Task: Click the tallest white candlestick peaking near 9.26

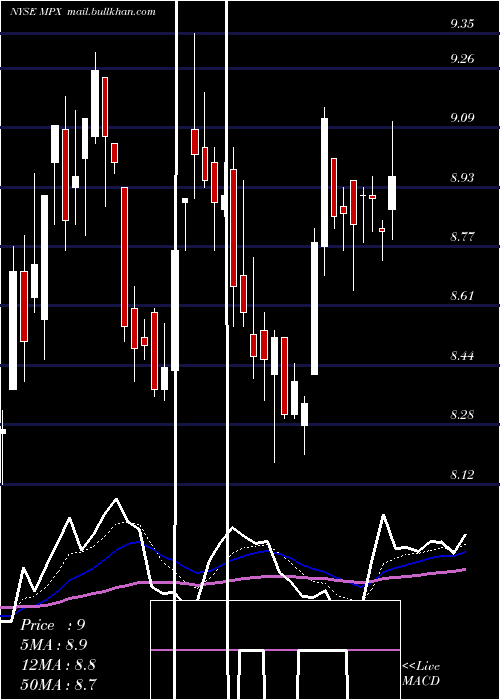Action: [95, 103]
